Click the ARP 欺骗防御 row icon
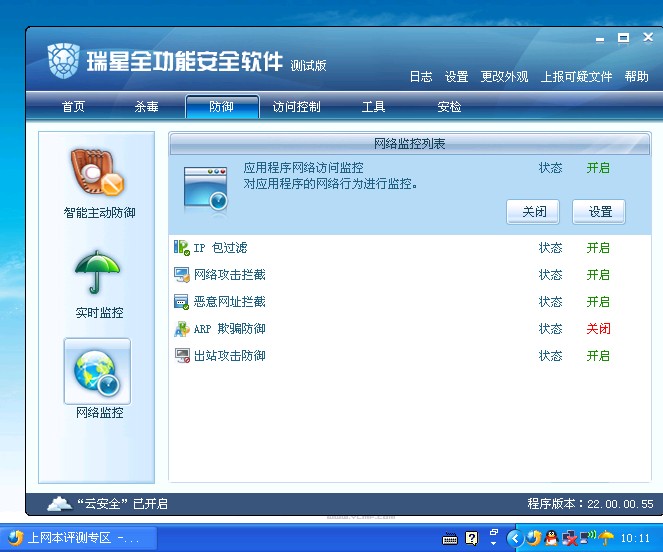663x552 pixels. 182,329
